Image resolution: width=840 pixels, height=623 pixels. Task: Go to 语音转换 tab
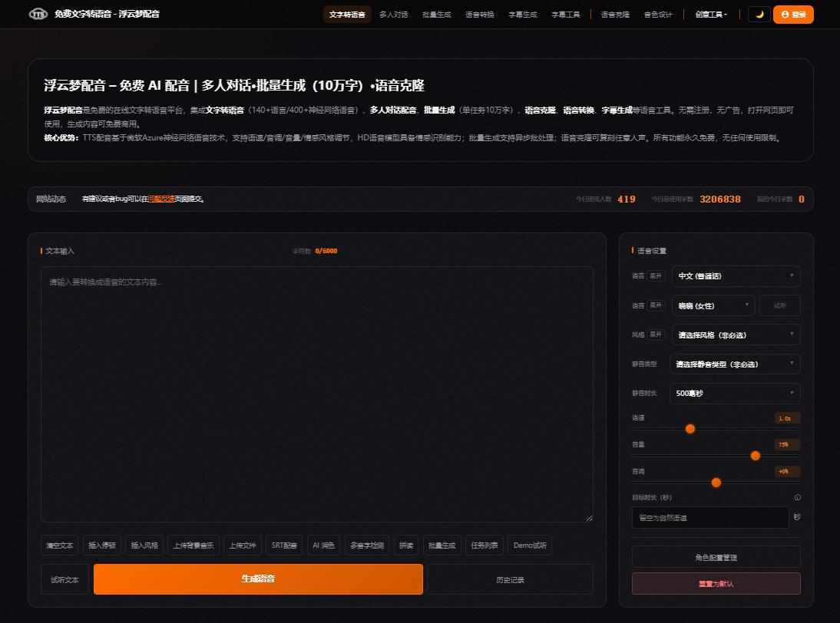479,15
